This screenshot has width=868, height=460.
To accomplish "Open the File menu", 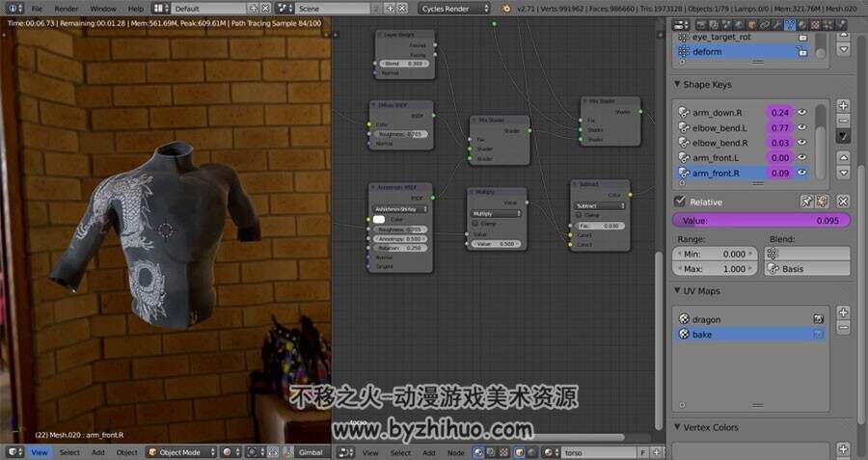I will [37, 9].
